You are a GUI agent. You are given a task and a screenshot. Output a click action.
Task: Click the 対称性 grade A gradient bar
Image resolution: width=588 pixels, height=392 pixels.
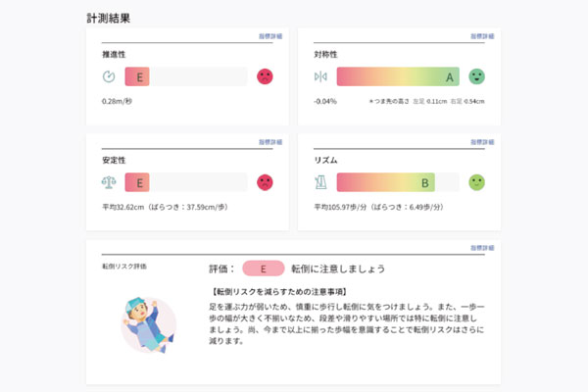click(x=398, y=76)
